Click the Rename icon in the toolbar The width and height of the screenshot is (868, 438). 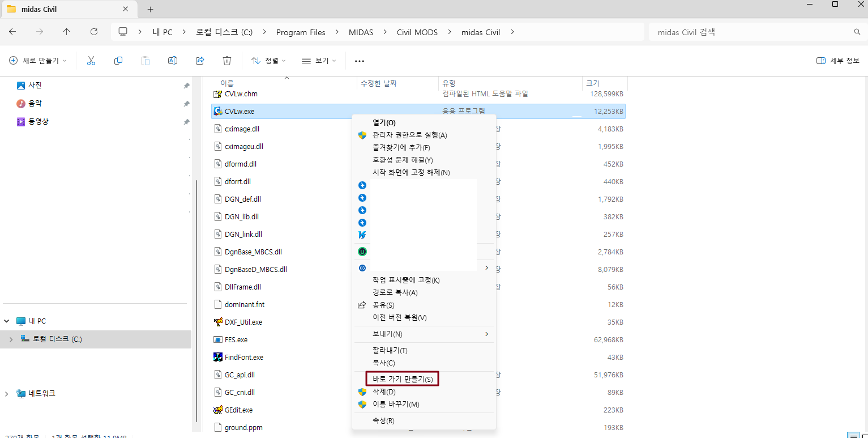click(173, 61)
